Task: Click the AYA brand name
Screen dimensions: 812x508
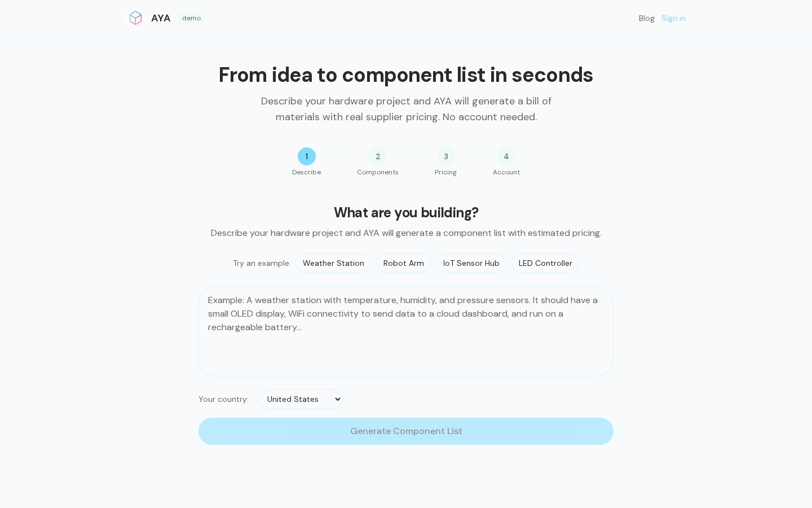Action: click(x=161, y=18)
